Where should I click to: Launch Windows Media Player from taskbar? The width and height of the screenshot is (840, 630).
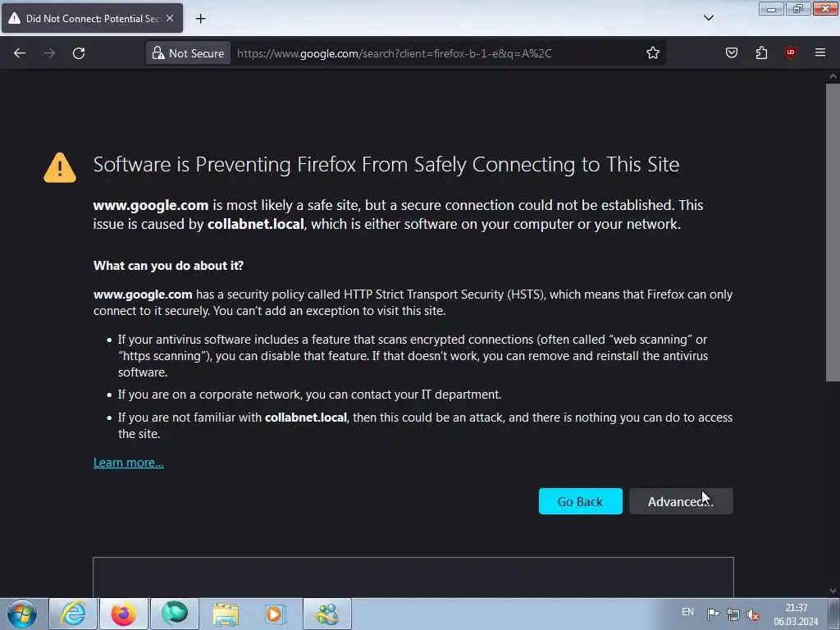click(x=276, y=614)
